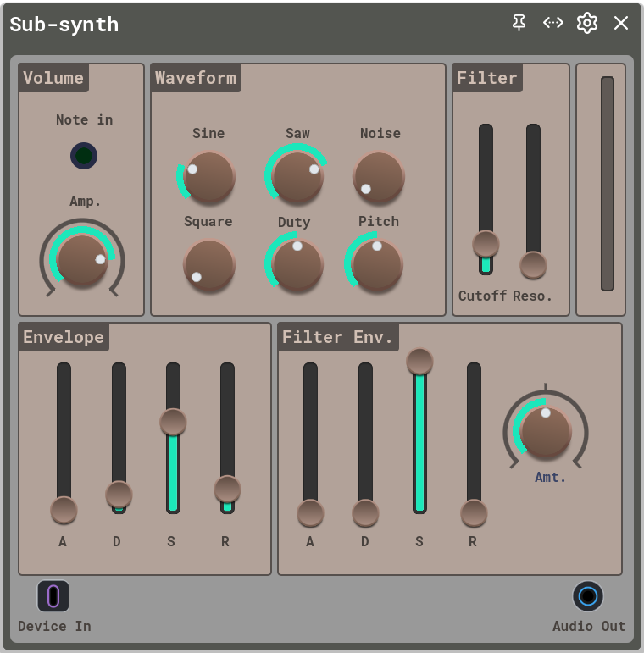Open Sub-synth settings gear
Image resolution: width=644 pixels, height=653 pixels.
pyautogui.click(x=587, y=23)
